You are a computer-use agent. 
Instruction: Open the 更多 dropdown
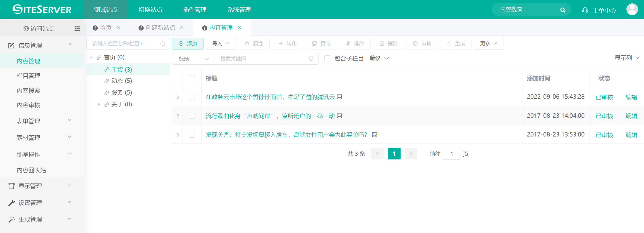pyautogui.click(x=489, y=44)
